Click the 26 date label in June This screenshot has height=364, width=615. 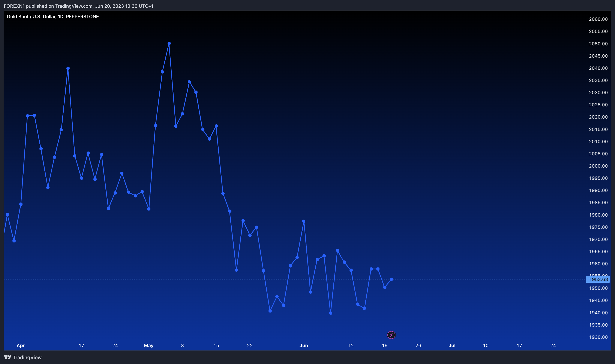[x=418, y=345]
